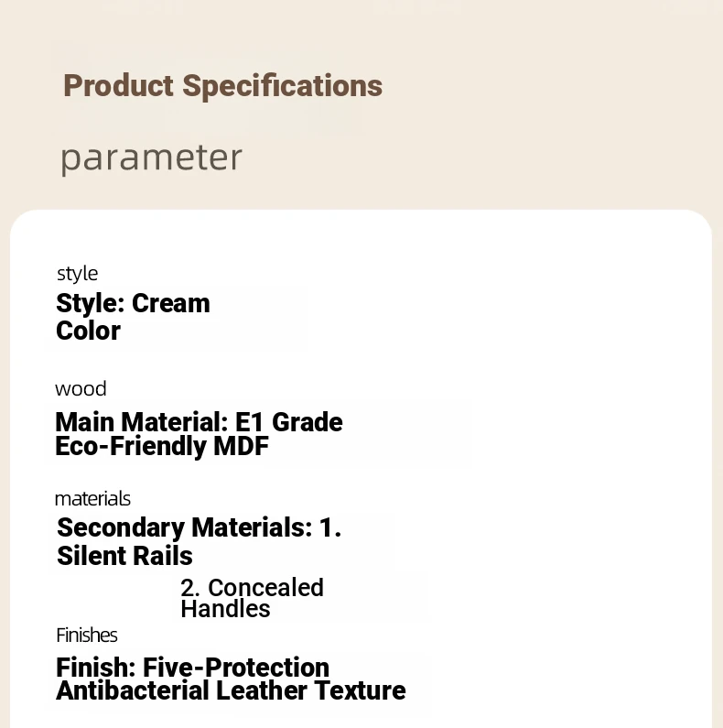Image resolution: width=723 pixels, height=728 pixels.
Task: Click Antibacterial Leather Texture line
Action: pyautogui.click(x=231, y=690)
